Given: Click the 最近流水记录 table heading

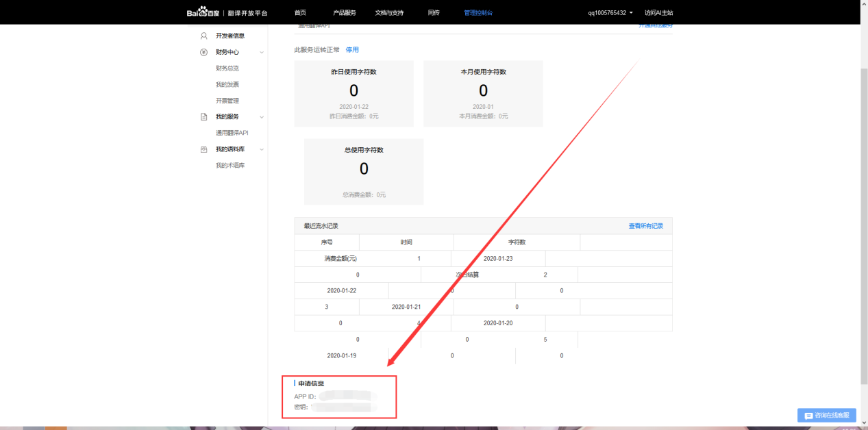Looking at the screenshot, I should pos(321,226).
